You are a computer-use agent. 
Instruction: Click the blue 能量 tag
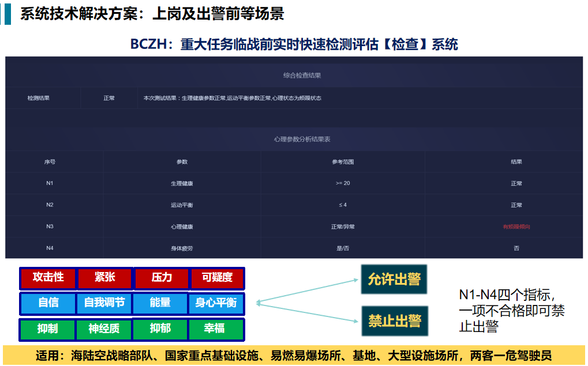coord(160,303)
